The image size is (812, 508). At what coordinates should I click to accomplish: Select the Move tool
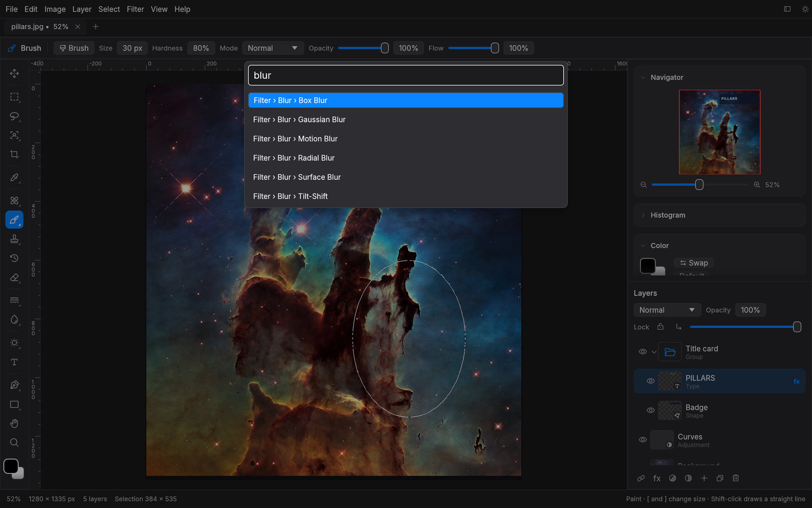pos(14,74)
